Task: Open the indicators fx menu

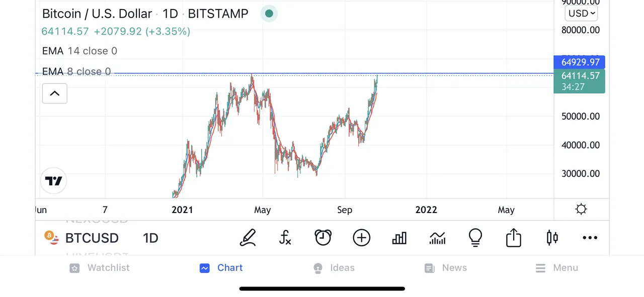Action: click(285, 238)
